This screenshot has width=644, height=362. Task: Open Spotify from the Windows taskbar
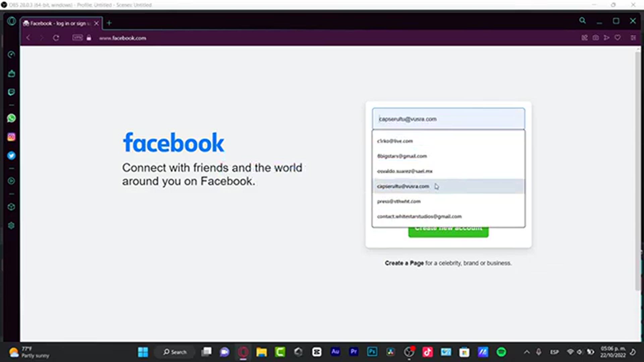click(501, 352)
